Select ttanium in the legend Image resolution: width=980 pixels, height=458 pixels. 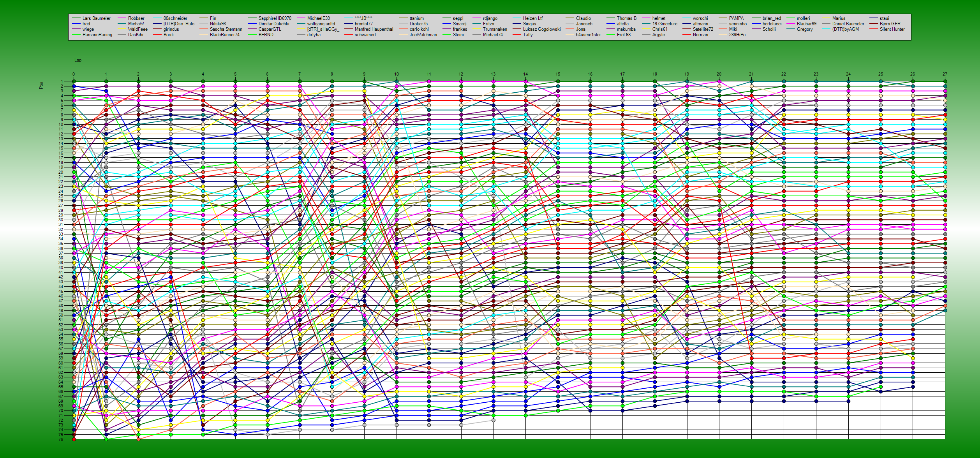(x=416, y=18)
